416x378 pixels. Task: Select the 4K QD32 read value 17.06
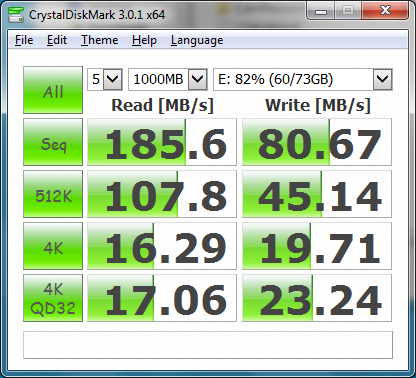(162, 298)
